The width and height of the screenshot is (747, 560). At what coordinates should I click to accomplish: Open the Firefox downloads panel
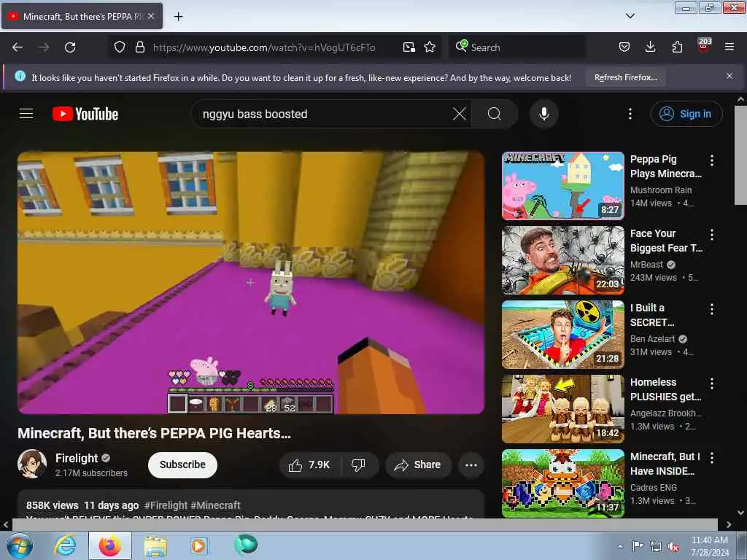click(650, 47)
